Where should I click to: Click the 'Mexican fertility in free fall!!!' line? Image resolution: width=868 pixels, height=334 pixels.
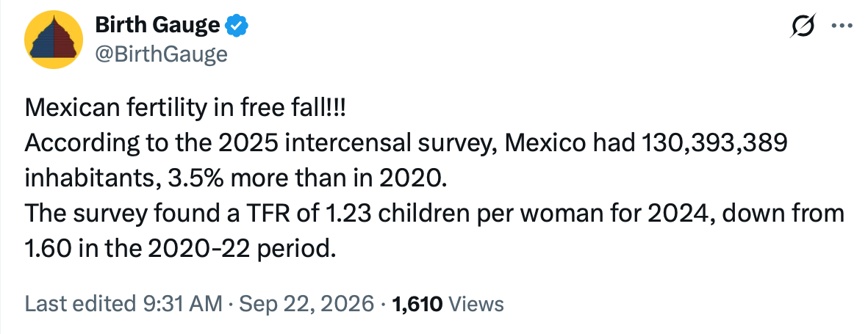pyautogui.click(x=185, y=109)
